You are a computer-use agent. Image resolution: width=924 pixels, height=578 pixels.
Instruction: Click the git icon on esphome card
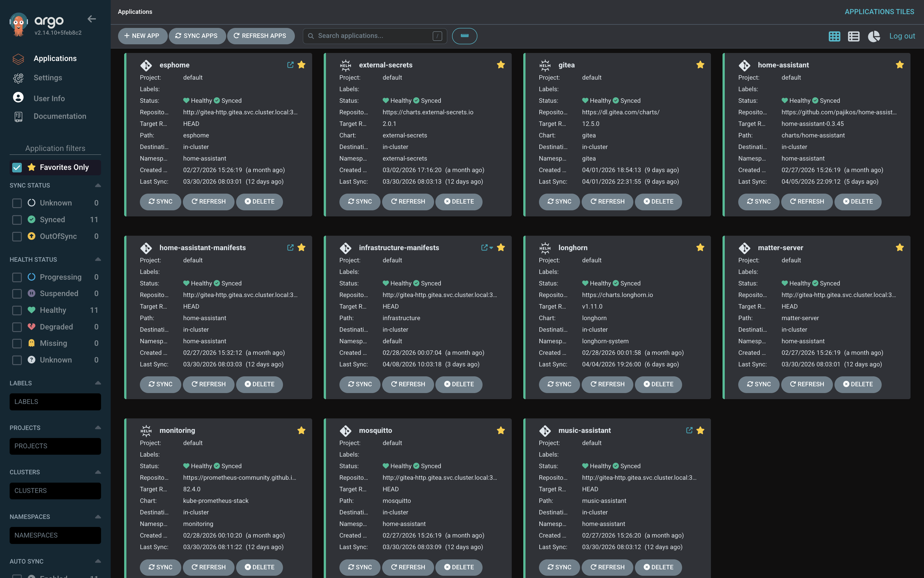pos(146,66)
